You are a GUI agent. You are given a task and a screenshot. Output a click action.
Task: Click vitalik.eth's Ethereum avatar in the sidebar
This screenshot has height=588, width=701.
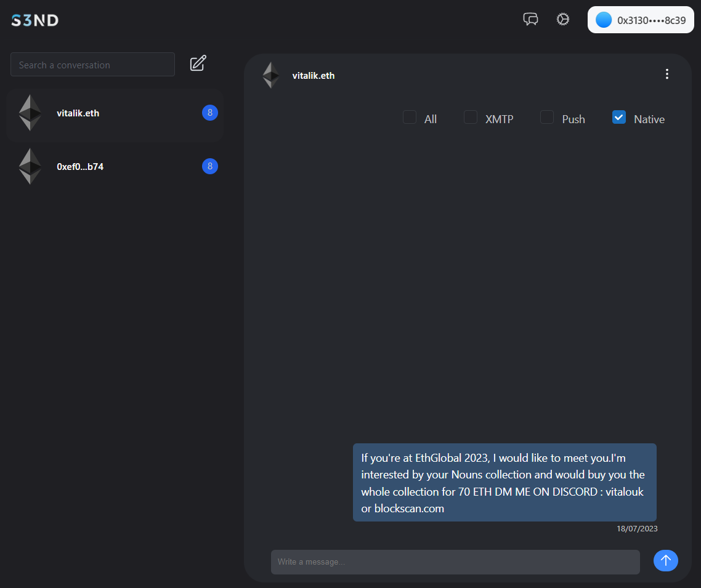[30, 113]
